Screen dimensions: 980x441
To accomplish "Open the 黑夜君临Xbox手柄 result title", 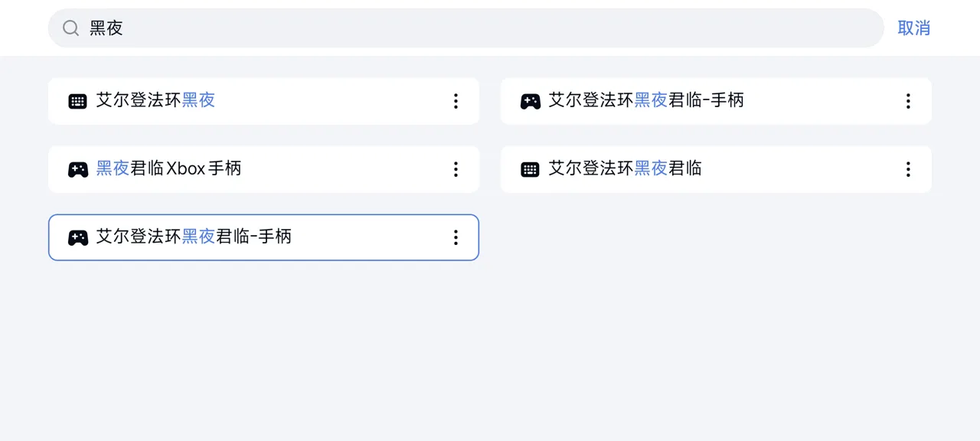I will tap(169, 168).
